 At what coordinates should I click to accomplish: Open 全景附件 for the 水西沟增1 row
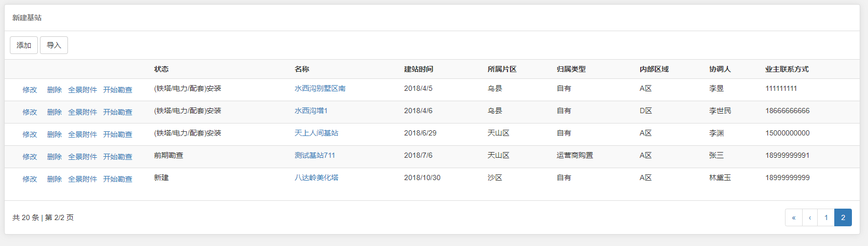pyautogui.click(x=82, y=112)
